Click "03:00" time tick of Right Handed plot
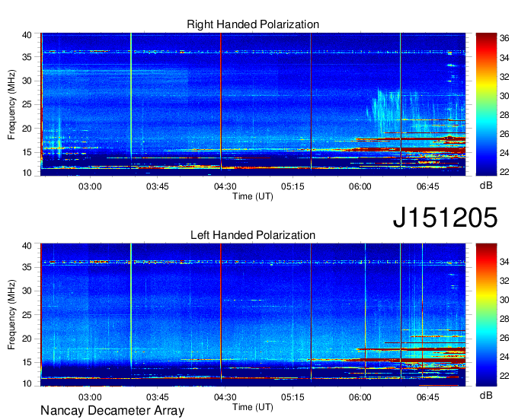This screenshot has width=518, height=420. [x=90, y=186]
